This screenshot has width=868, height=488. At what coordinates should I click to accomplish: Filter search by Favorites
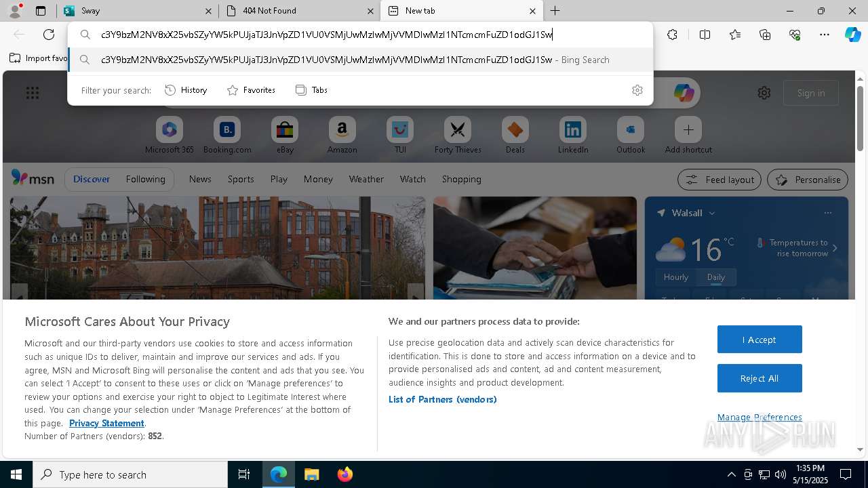click(251, 90)
